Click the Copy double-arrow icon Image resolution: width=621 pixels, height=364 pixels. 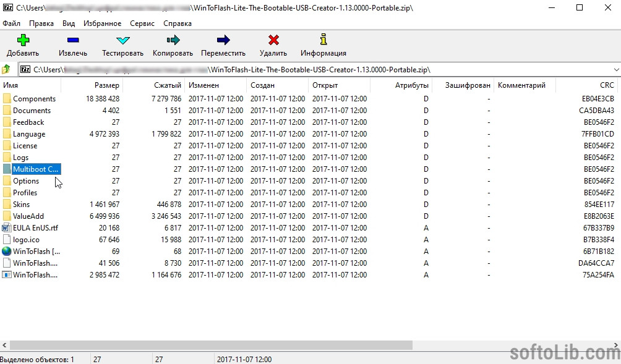[173, 40]
